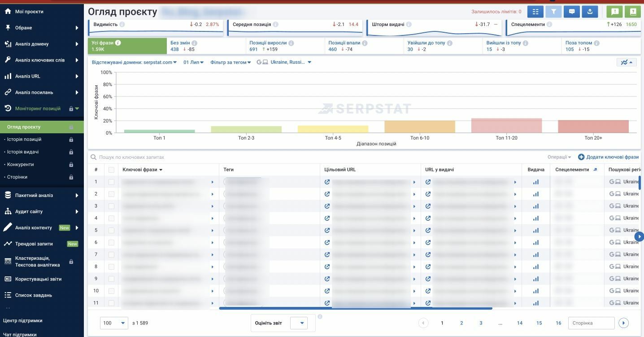Viewport: 644px width, 337px height.
Task: Open the comments speech bubble button
Action: click(572, 12)
